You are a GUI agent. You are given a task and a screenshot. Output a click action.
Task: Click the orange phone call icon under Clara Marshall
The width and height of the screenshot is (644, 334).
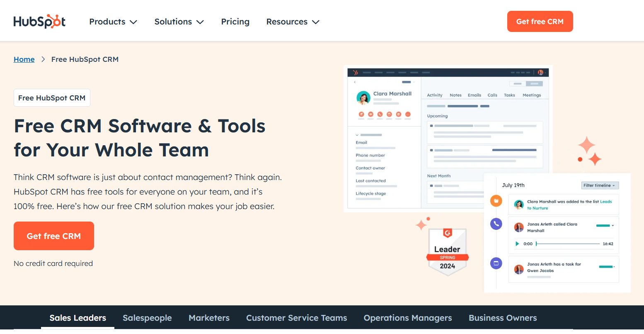click(x=380, y=114)
